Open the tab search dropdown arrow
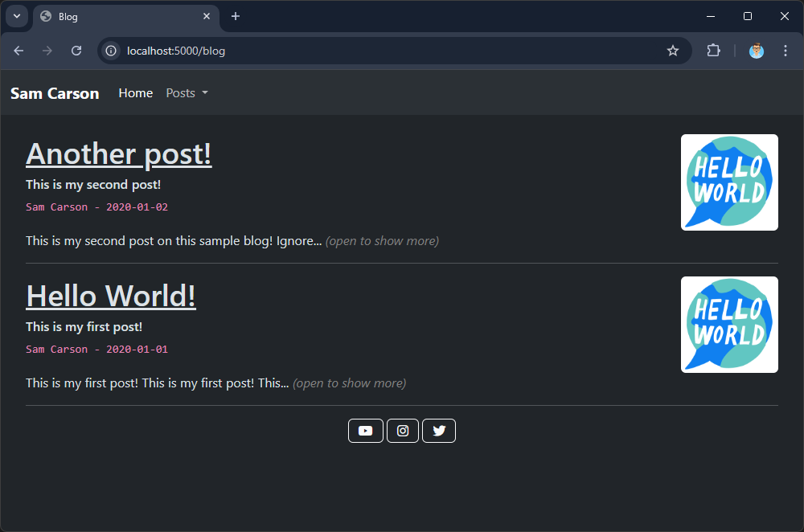The width and height of the screenshot is (804, 532). pyautogui.click(x=16, y=16)
